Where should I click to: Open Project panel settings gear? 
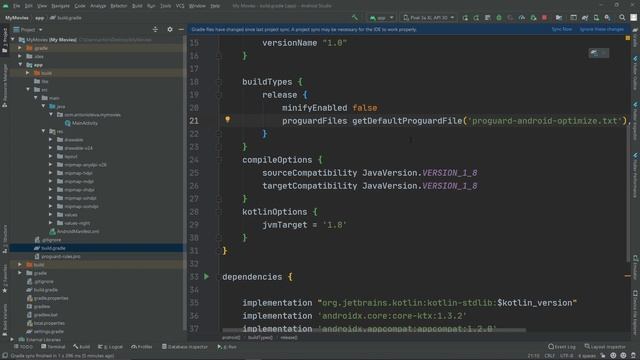point(170,29)
